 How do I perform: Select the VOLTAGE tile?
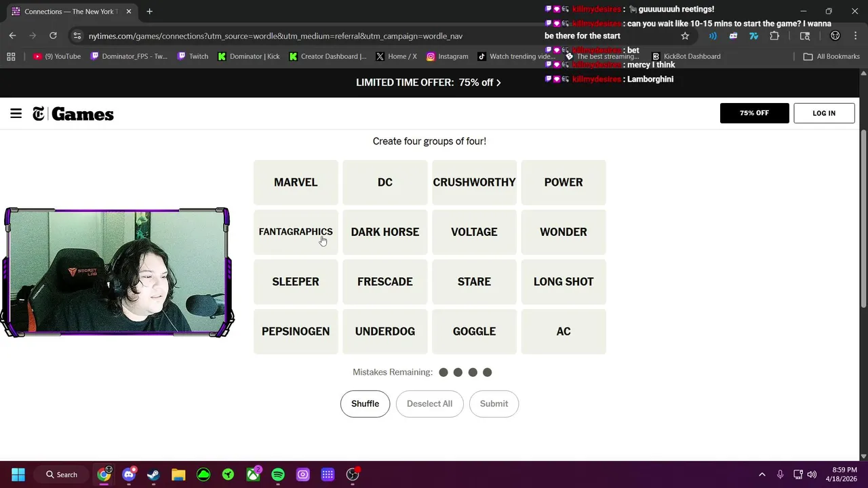coord(474,232)
